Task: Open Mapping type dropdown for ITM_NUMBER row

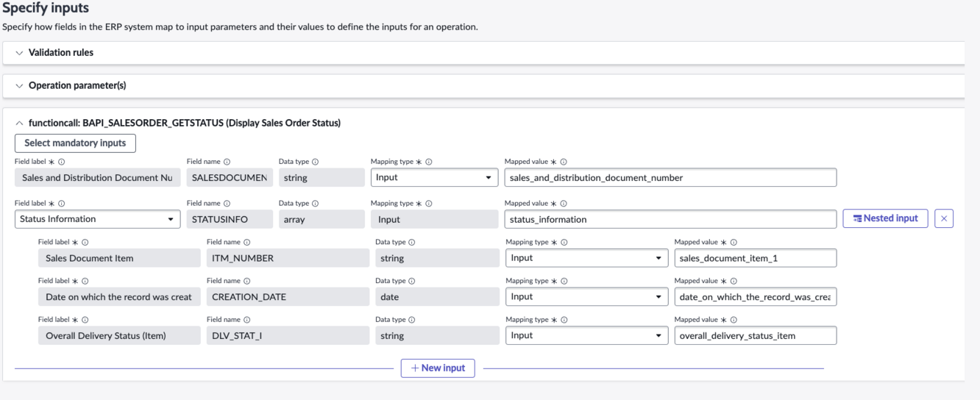Action: [586, 258]
